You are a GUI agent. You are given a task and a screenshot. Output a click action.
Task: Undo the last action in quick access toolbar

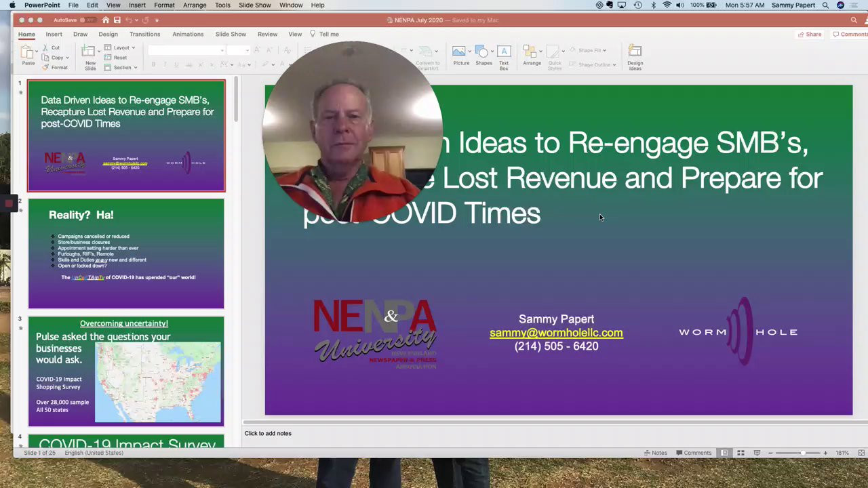(127, 20)
